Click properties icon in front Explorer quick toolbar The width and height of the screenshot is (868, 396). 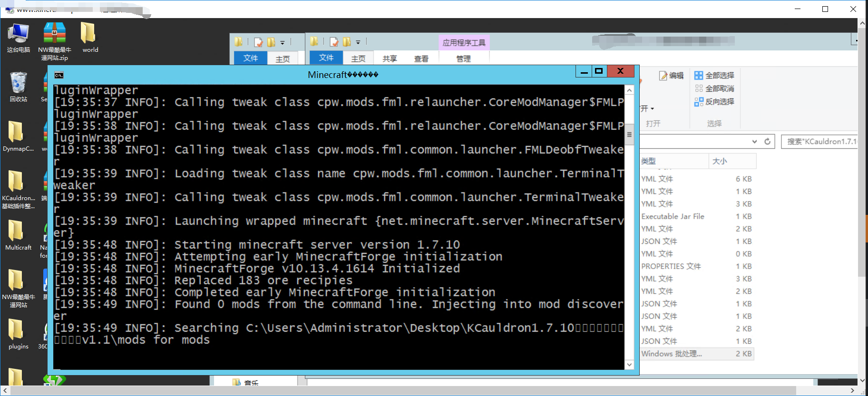(334, 42)
